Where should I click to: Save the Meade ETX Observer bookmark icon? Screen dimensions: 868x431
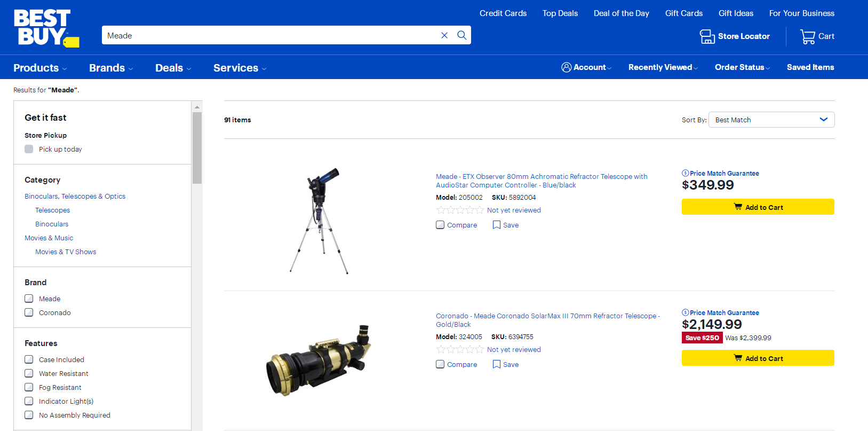coord(497,225)
